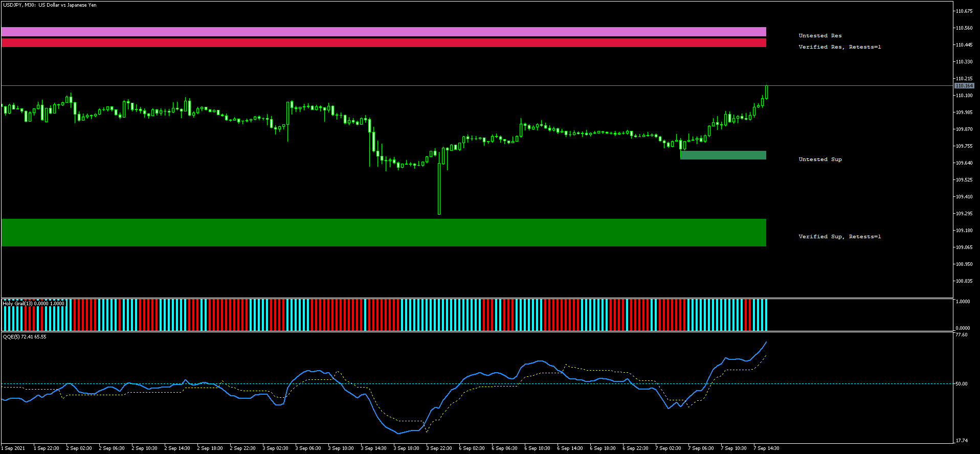Viewport: 980px width, 454px height.
Task: Click the 'Verified Sup, Retests=1' label
Action: pos(840,237)
